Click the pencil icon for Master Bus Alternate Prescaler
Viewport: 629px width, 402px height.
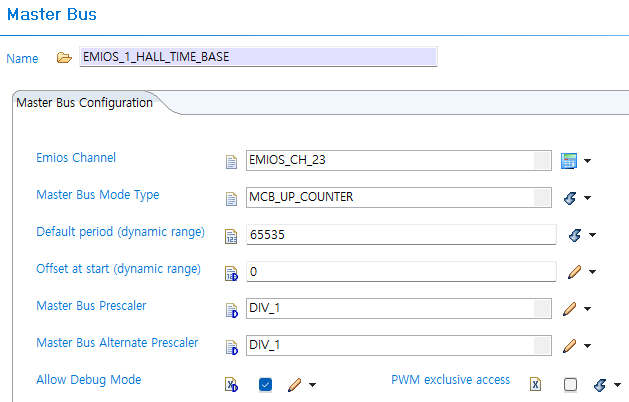[x=569, y=345]
